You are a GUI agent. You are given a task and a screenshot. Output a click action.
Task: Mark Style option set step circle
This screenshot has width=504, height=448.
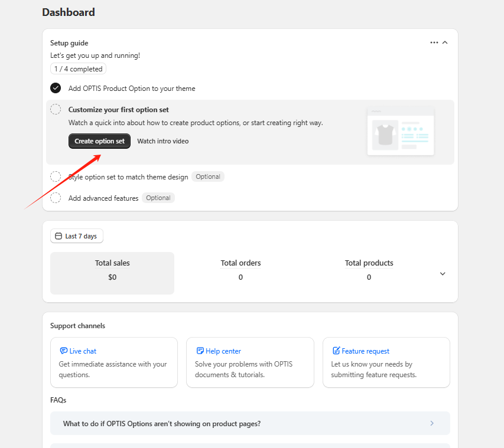point(56,176)
